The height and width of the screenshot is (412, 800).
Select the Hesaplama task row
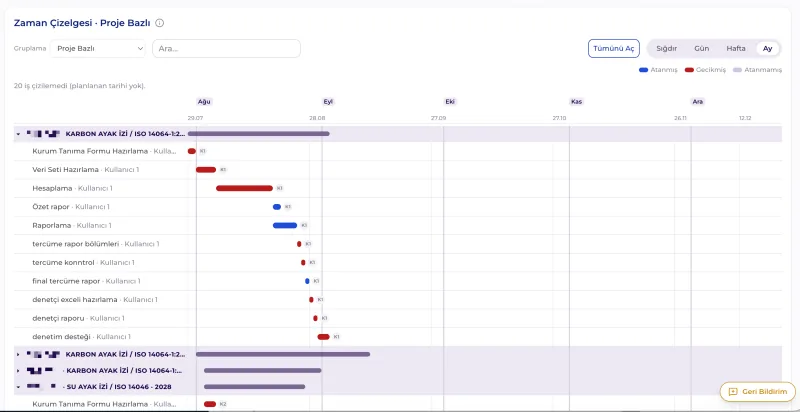(397, 188)
